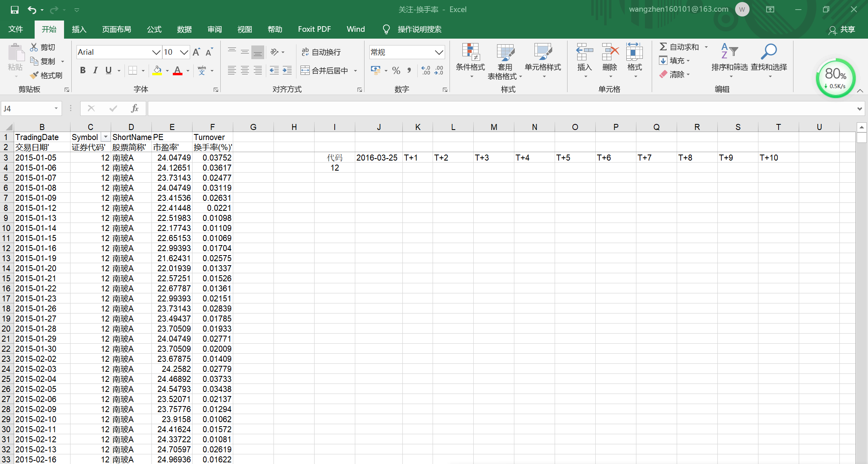Apply the yellow fill color
The height and width of the screenshot is (464, 868).
[x=157, y=71]
